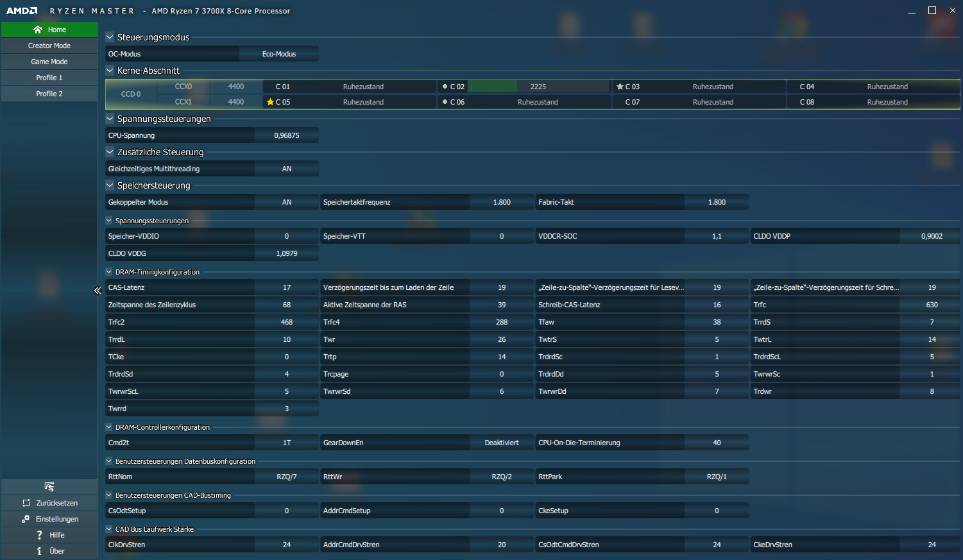Viewport: 963px width, 560px height.
Task: Click Speichertaktfrequenz value 1.800
Action: point(502,202)
